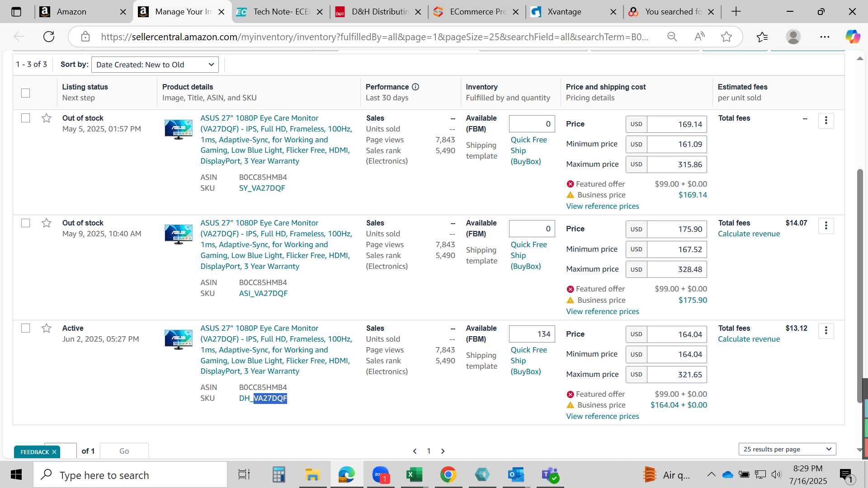Click the Performance info icon

pos(415,87)
